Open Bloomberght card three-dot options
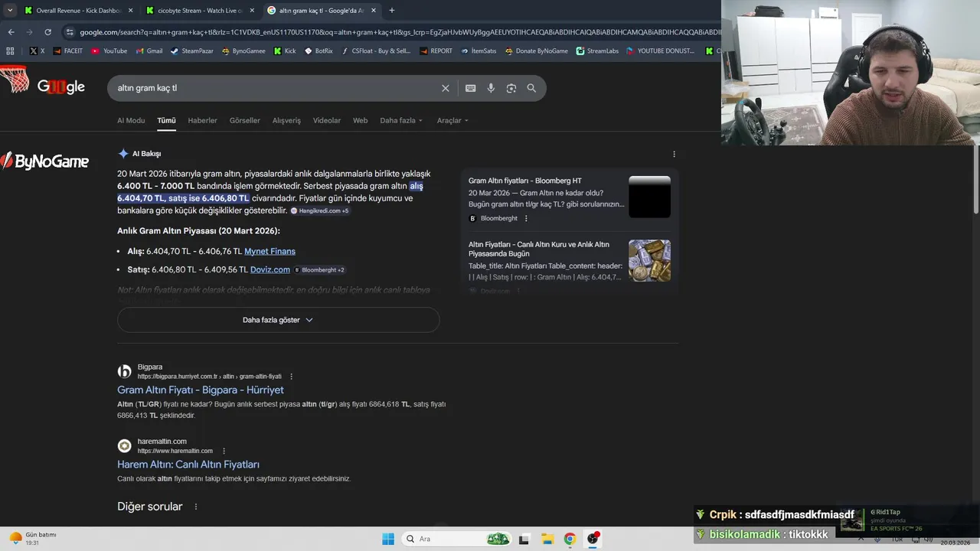 (x=526, y=218)
